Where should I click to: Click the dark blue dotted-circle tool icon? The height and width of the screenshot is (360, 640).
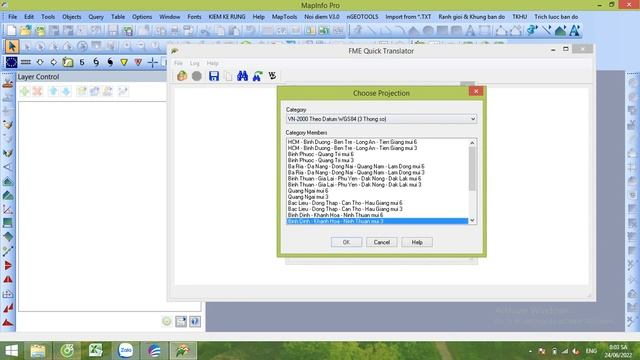click(11, 62)
